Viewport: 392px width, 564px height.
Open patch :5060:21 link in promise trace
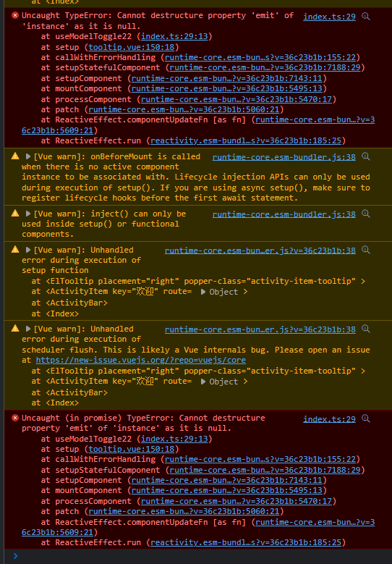tap(184, 511)
